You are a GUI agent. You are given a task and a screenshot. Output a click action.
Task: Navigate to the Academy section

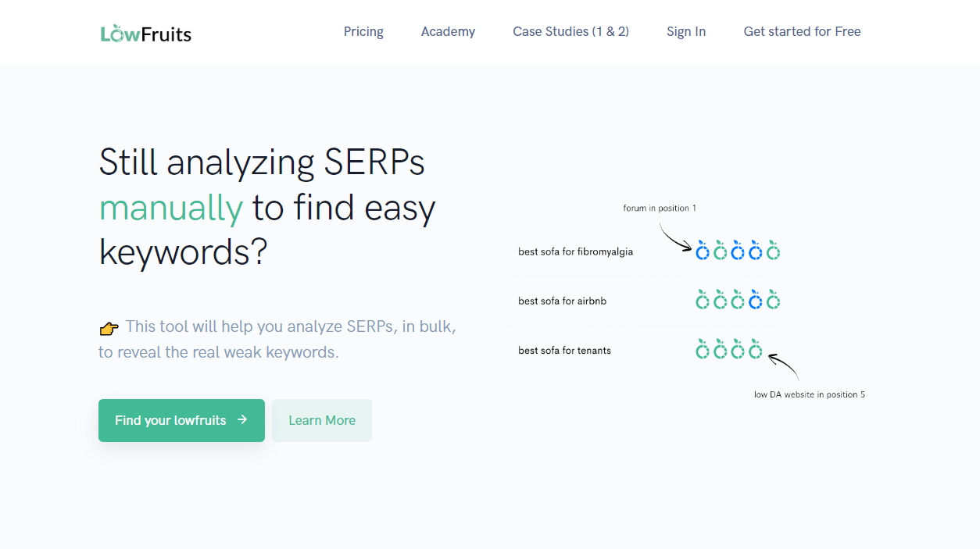pyautogui.click(x=448, y=31)
